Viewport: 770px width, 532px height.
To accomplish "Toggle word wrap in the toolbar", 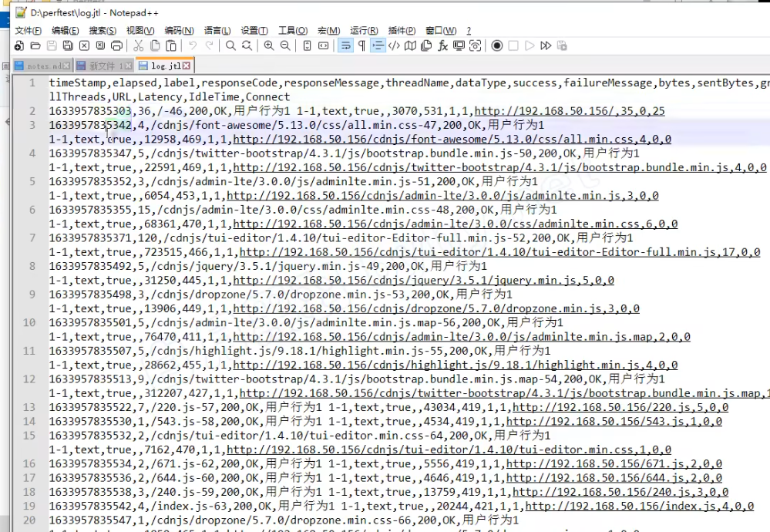I will point(345,45).
